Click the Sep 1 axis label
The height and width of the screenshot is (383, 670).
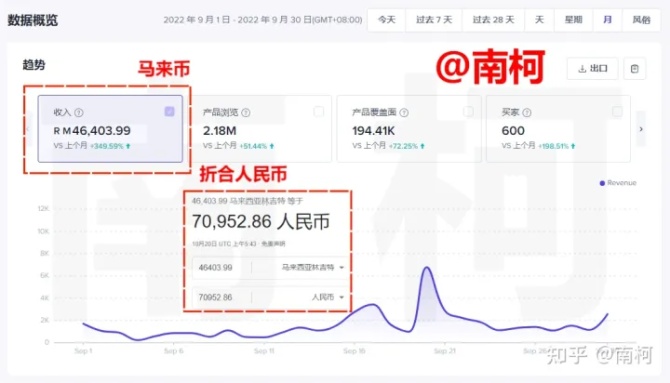point(83,351)
